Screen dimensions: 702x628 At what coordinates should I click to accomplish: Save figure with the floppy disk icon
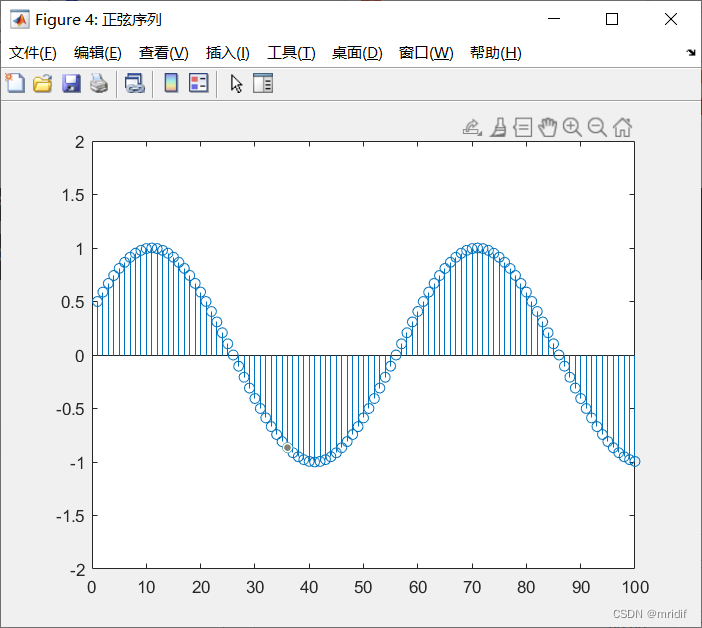71,84
